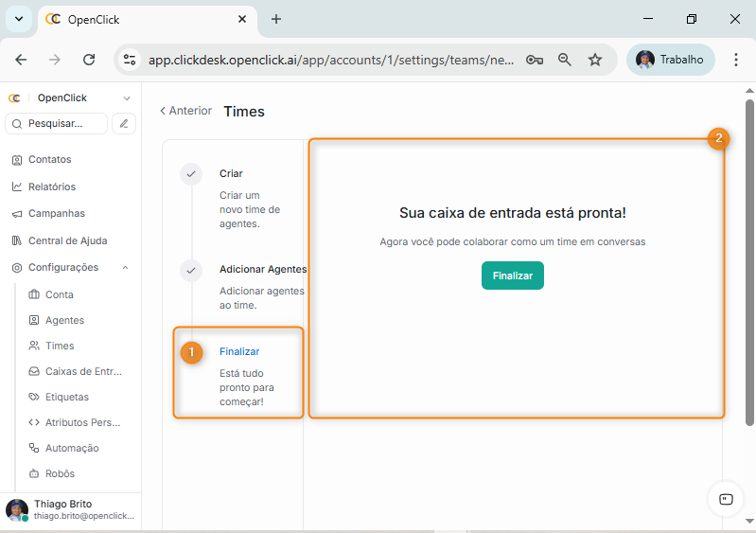The height and width of the screenshot is (533, 756).
Task: Click the Pesquisar search field
Action: (57, 123)
